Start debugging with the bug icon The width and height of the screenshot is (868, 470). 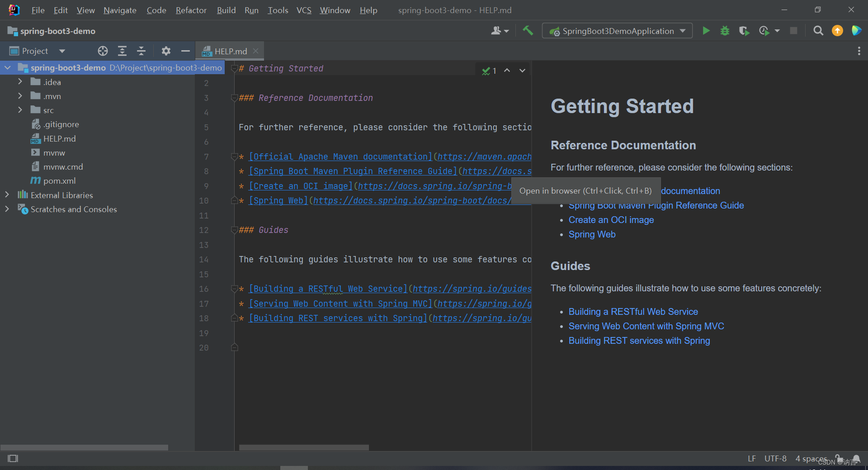coord(725,31)
